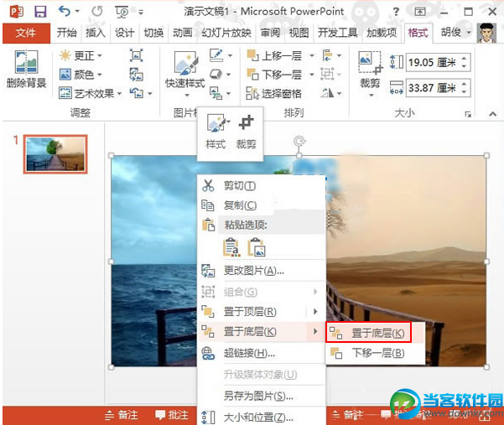Open the user account 胡俊 dropdown

tap(455, 33)
